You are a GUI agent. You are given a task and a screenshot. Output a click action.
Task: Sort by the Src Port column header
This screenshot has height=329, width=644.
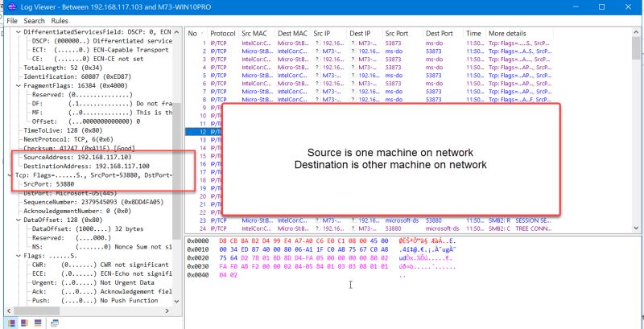click(x=397, y=34)
